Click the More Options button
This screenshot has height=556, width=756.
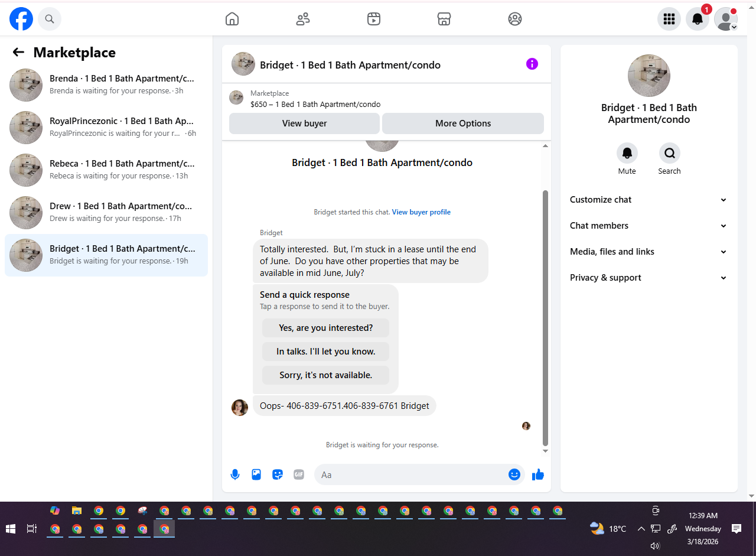click(x=463, y=123)
